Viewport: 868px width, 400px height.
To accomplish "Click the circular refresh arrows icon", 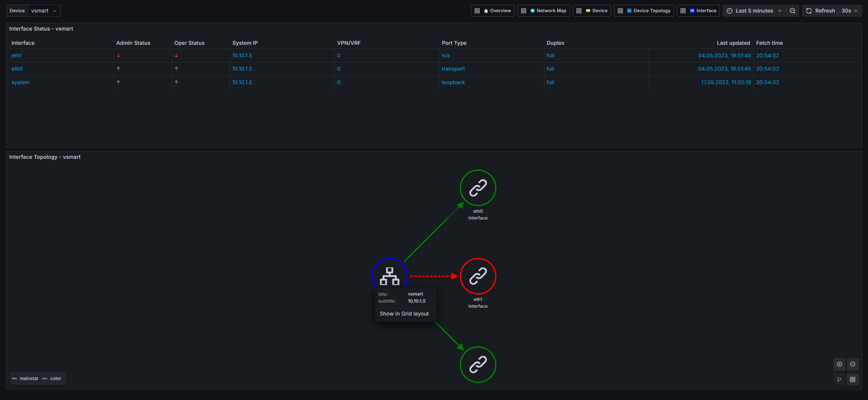I will coord(809,11).
